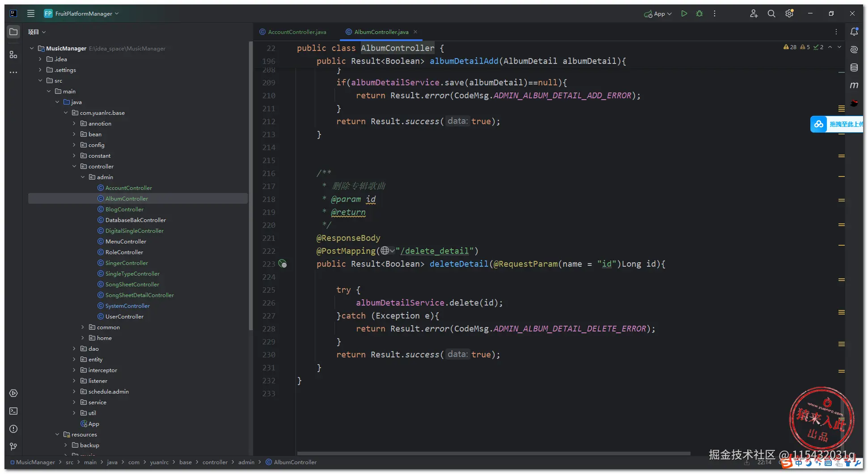The width and height of the screenshot is (868, 474).
Task: Collapse the src folder
Action: [x=40, y=80]
